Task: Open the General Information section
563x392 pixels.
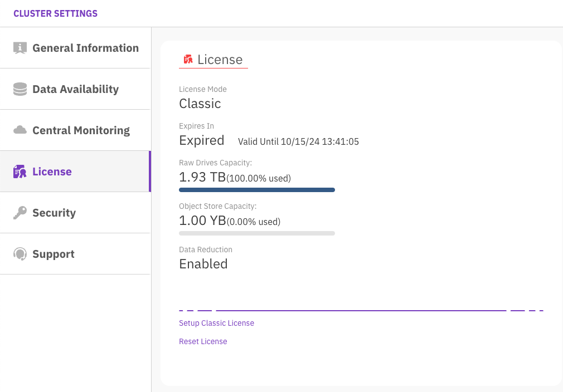Action: coord(85,48)
